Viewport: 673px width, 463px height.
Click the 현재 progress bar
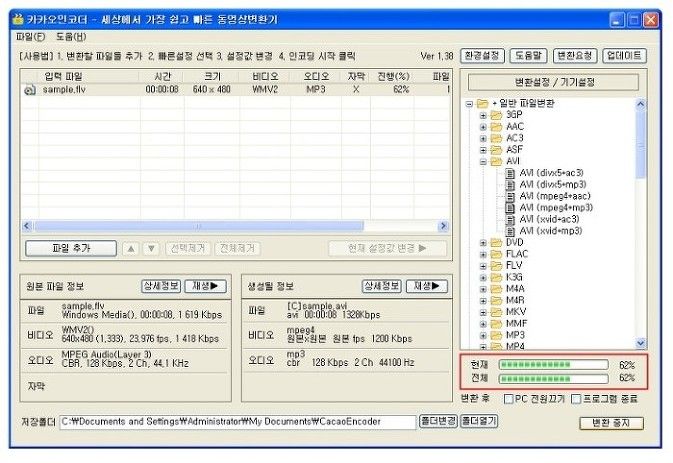tap(553, 365)
